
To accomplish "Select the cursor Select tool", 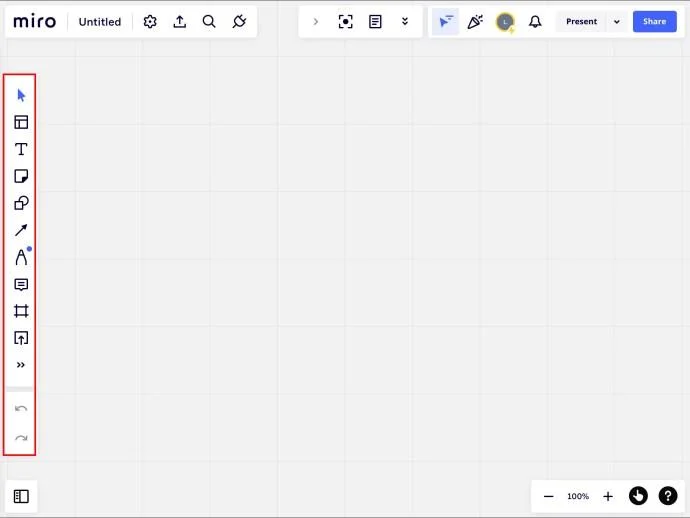I will pyautogui.click(x=21, y=96).
